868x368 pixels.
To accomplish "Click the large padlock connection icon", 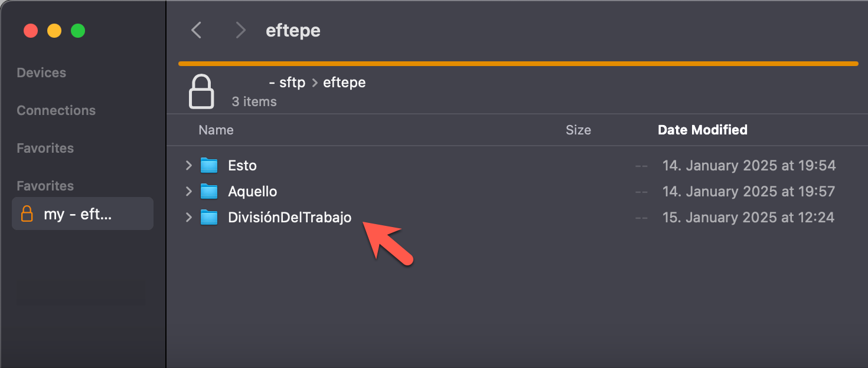I will pos(201,91).
